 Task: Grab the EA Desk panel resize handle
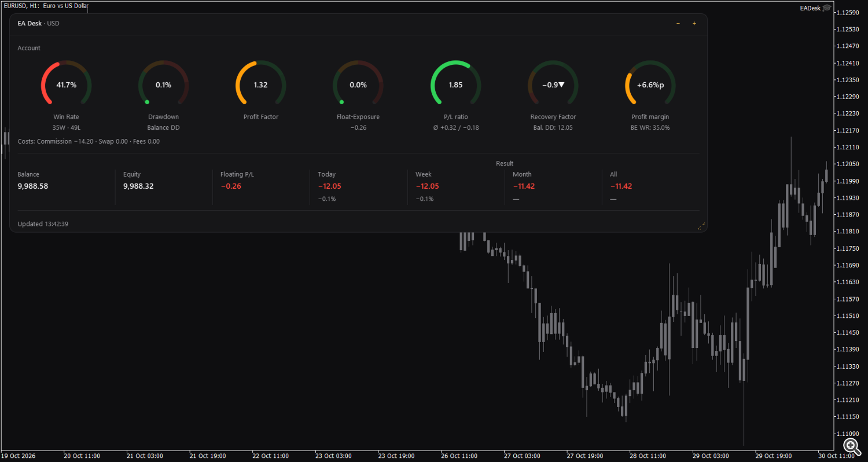701,226
